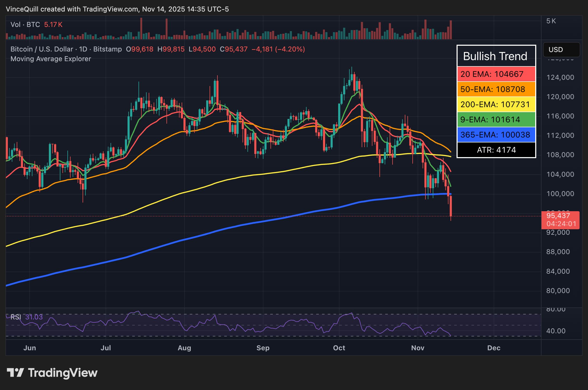The width and height of the screenshot is (588, 390).
Task: Open the Moving Average Explorer indicator
Action: [x=50, y=59]
